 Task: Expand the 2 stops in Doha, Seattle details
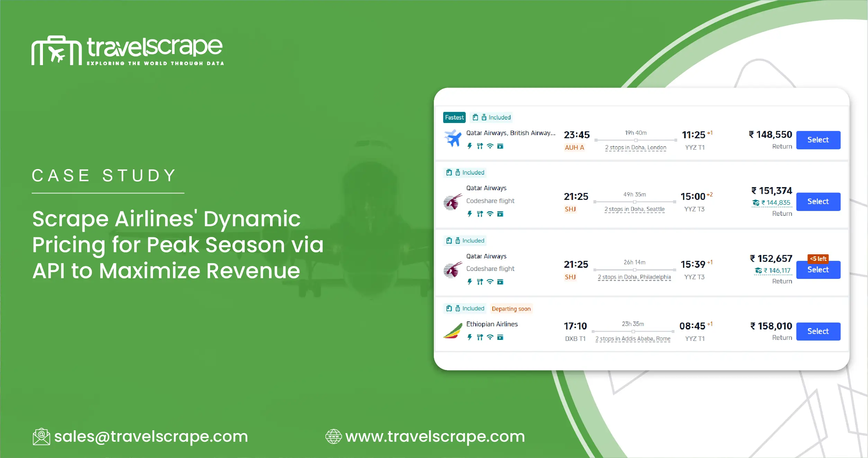(x=634, y=209)
